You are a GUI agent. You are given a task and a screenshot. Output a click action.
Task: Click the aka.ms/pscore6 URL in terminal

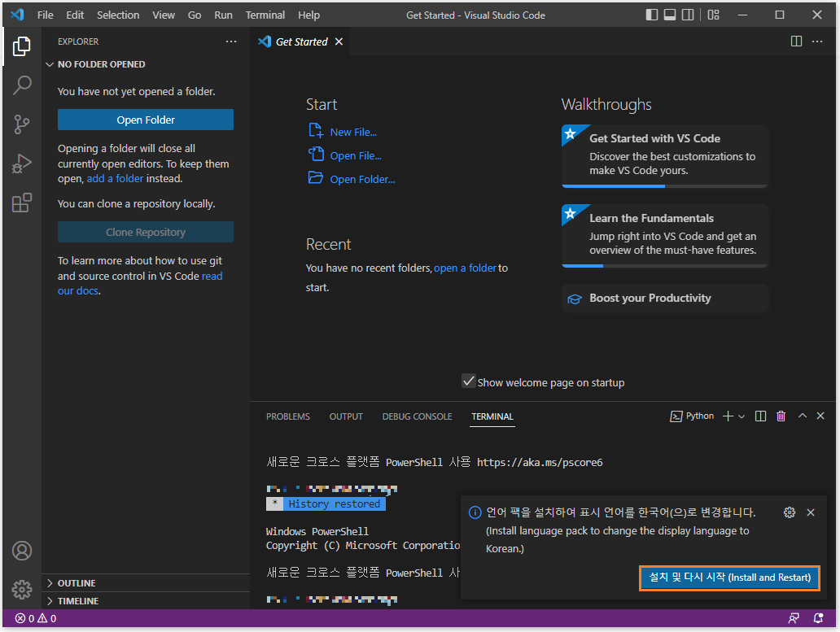[540, 462]
